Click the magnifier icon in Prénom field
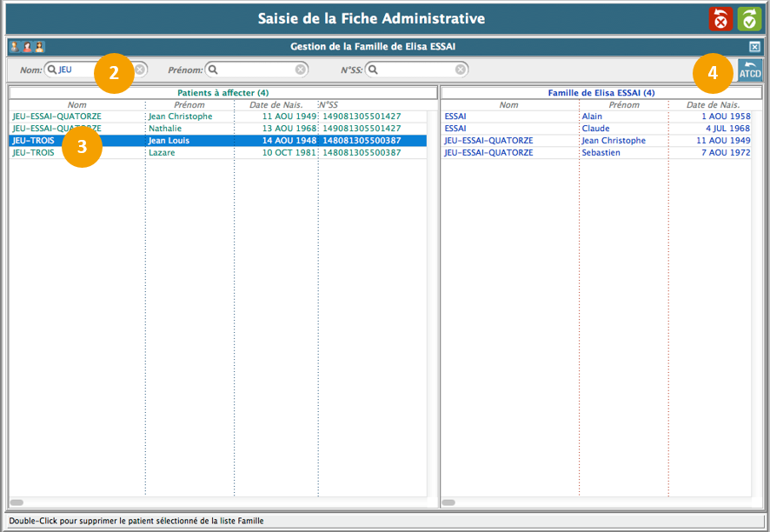The image size is (770, 532). (x=213, y=70)
